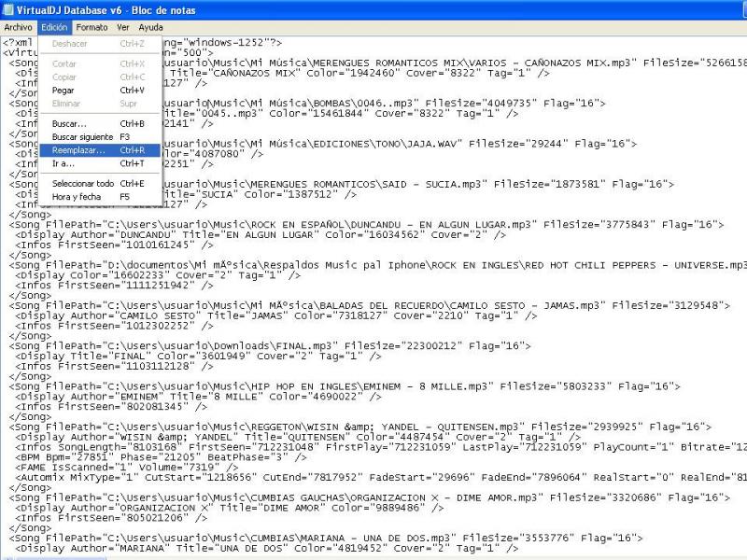Click the greyed-out Deshacer menu entry
747x560 pixels.
[x=100, y=44]
